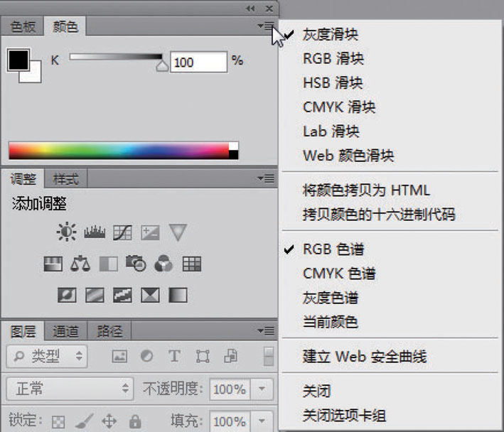This screenshot has height=432, width=504.
Task: Add a Color Balance adjustment
Action: click(80, 264)
